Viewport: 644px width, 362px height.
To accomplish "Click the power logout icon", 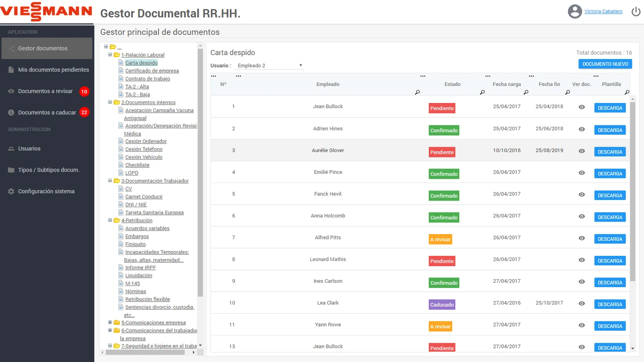I will [636, 12].
